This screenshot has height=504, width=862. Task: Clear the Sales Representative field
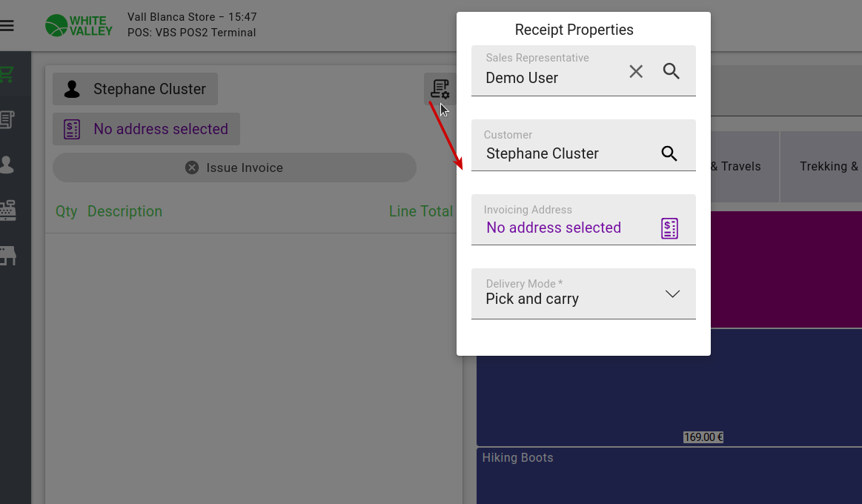click(x=636, y=71)
